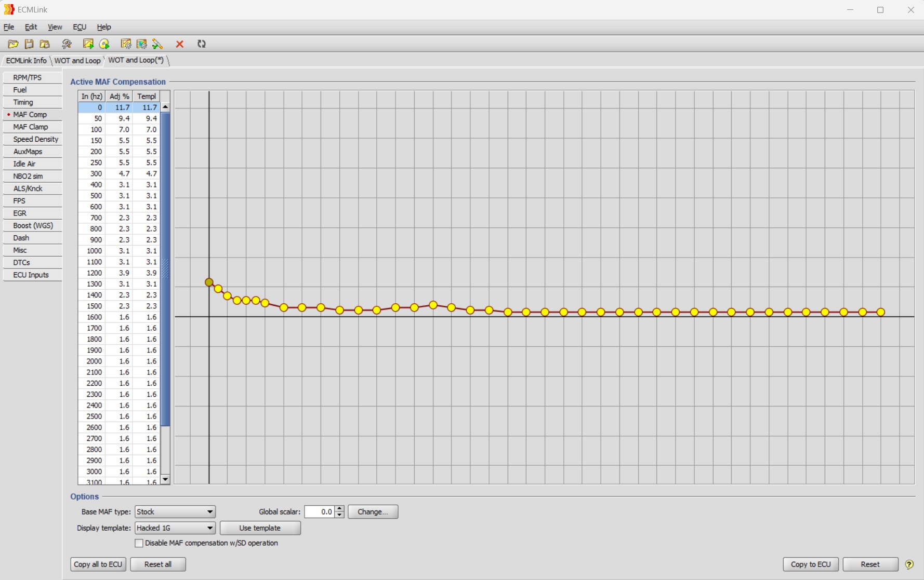This screenshot has height=580, width=924.
Task: Click the table's vertical scrollbar thumb
Action: 165,269
